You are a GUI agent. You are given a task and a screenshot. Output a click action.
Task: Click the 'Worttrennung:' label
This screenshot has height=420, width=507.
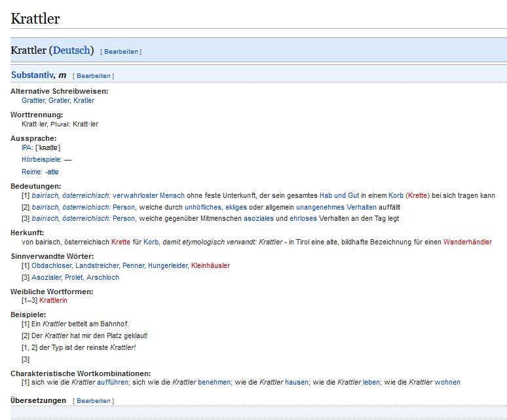(x=37, y=115)
